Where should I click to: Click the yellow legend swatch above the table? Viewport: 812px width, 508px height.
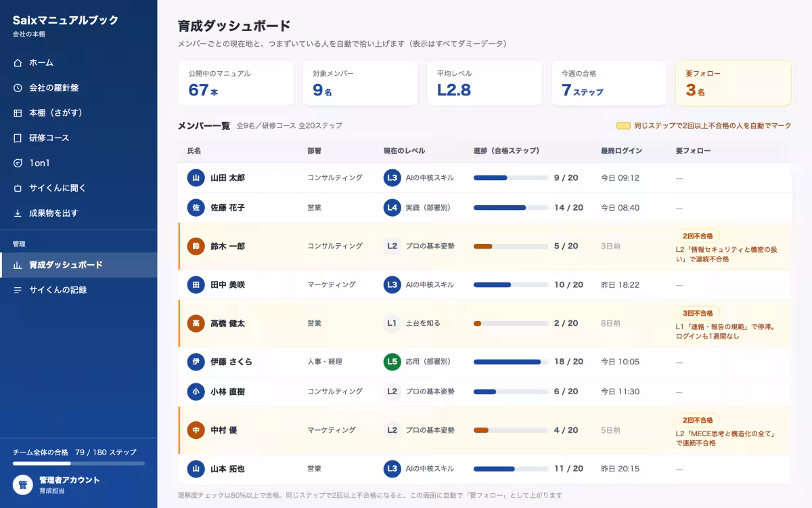623,126
